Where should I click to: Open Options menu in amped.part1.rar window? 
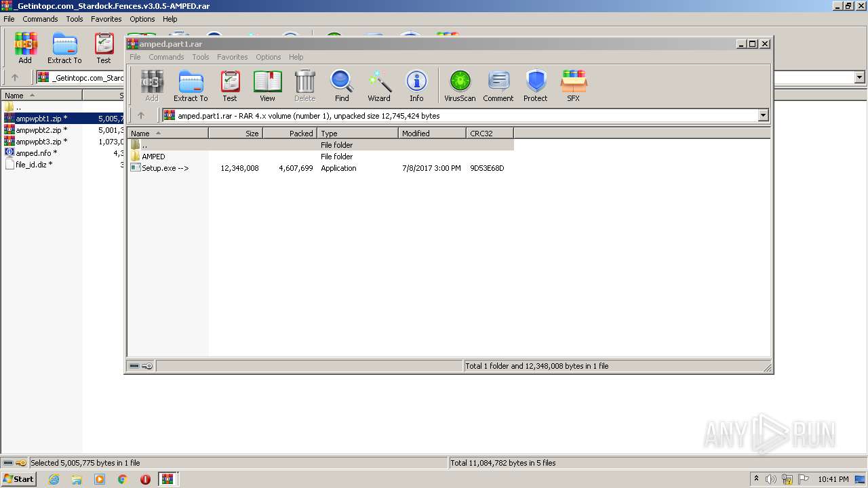269,57
